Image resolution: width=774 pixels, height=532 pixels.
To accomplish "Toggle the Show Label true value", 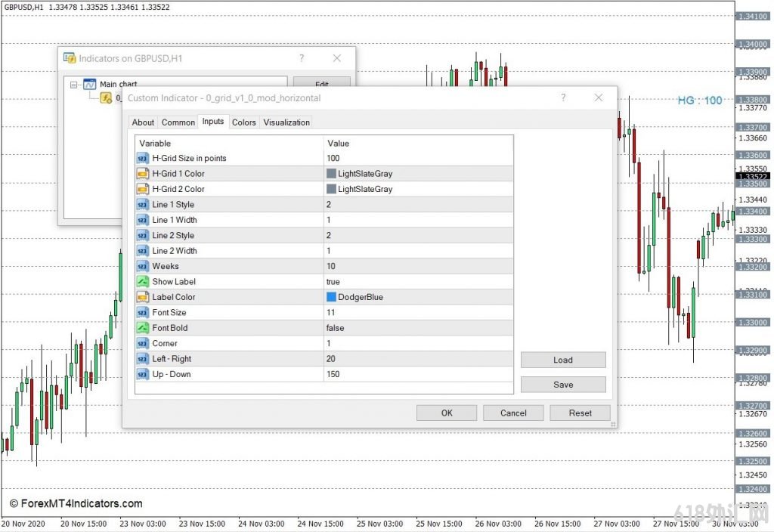I will click(x=417, y=282).
